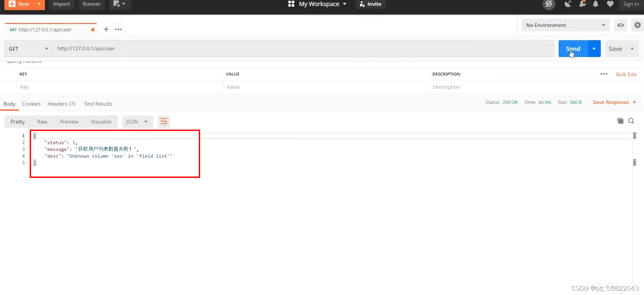Click the query param Description field

point(536,87)
